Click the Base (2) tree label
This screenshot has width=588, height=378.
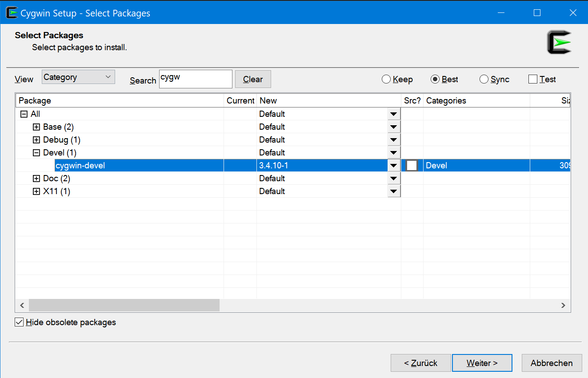point(58,127)
